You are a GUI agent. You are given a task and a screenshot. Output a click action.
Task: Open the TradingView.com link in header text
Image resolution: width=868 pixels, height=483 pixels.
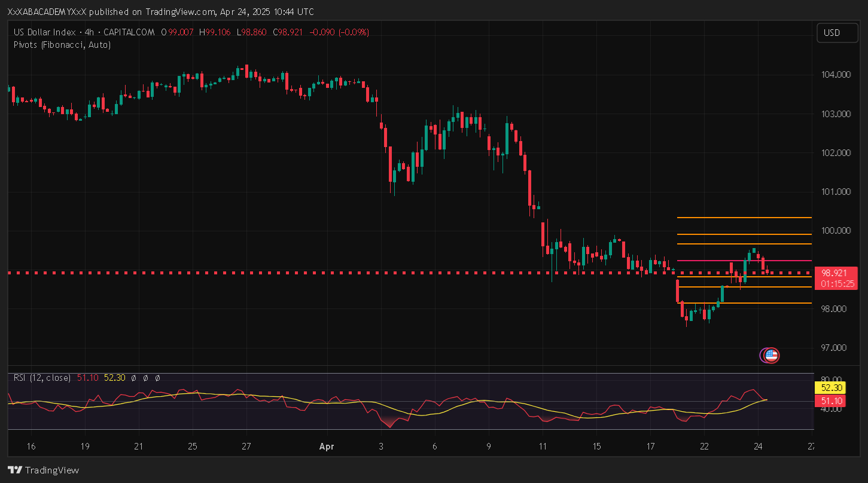pyautogui.click(x=181, y=12)
